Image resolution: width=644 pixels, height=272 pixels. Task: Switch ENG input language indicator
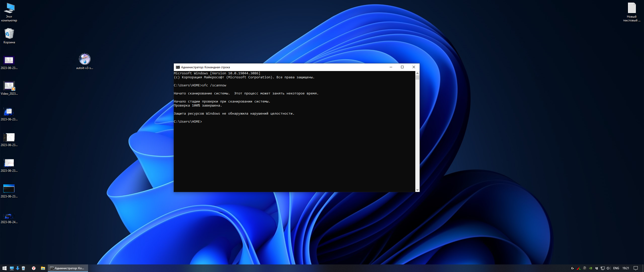pyautogui.click(x=616, y=268)
